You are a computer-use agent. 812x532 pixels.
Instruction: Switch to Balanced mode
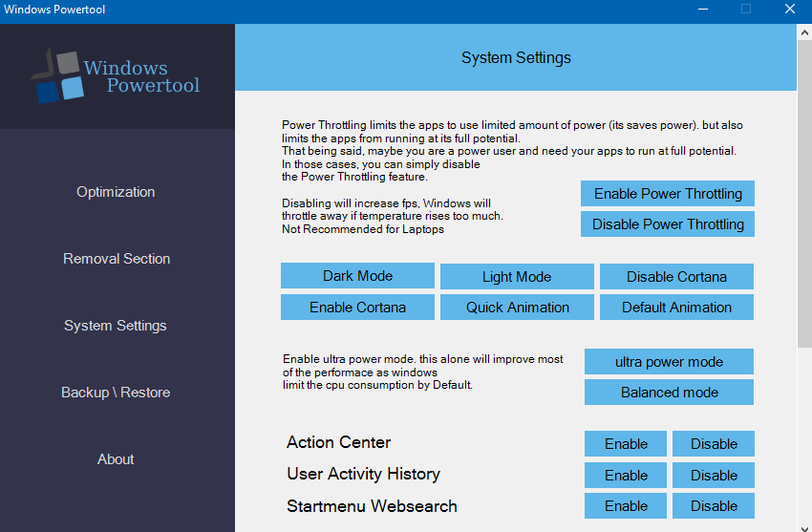click(x=669, y=393)
